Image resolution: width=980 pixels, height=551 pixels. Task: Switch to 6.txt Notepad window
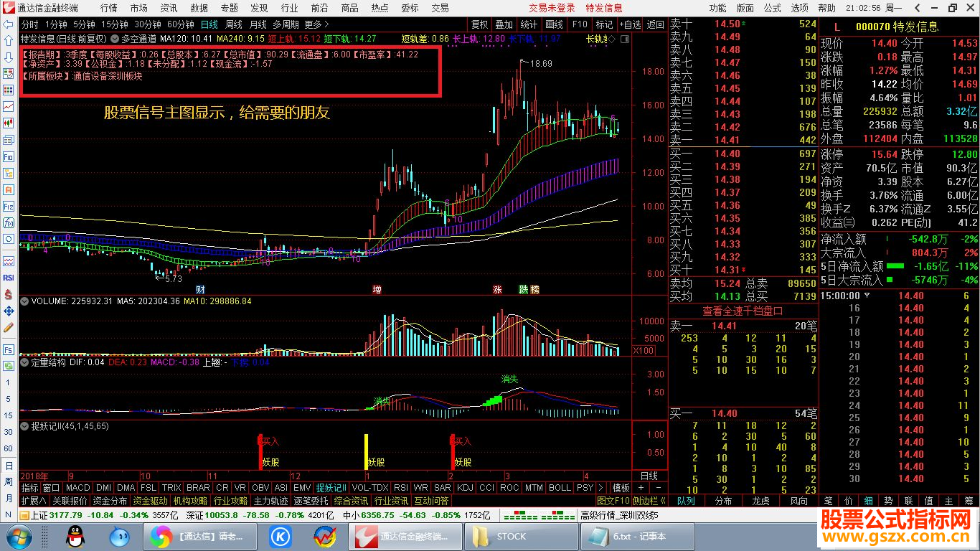[636, 536]
